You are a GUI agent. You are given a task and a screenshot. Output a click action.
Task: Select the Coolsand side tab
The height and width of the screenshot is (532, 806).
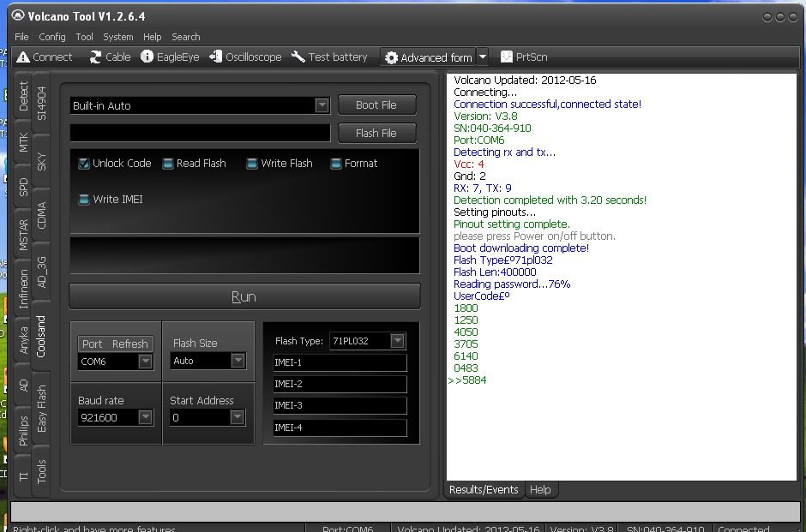(x=41, y=337)
